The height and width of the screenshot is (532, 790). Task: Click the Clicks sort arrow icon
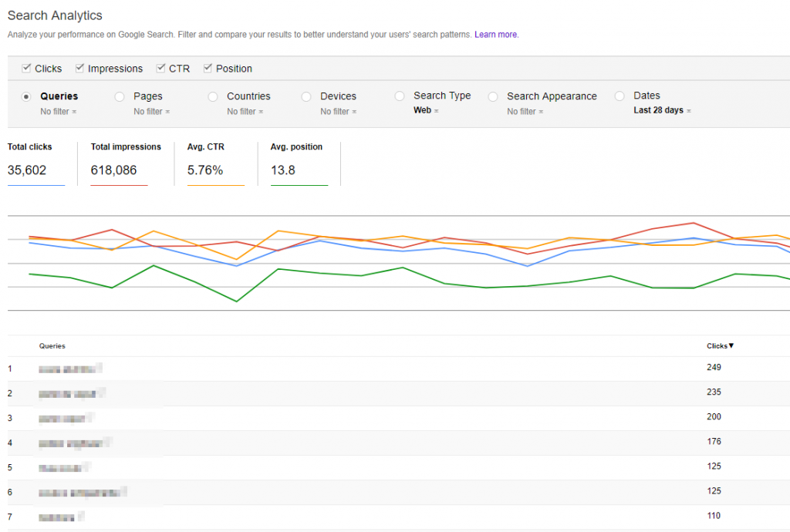(731, 345)
